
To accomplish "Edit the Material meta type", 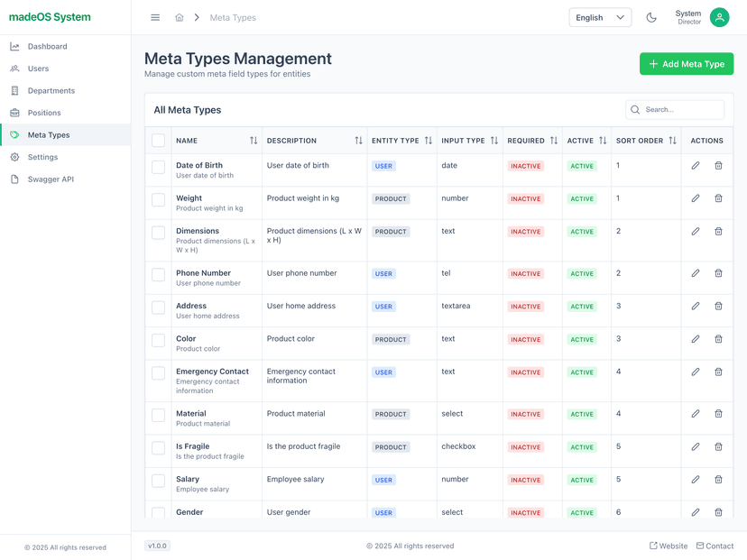I will click(x=696, y=414).
